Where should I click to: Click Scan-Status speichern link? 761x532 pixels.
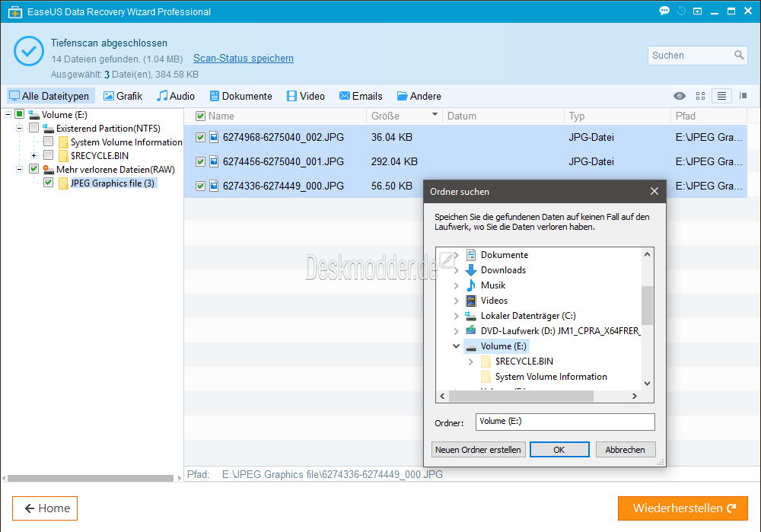tap(244, 59)
